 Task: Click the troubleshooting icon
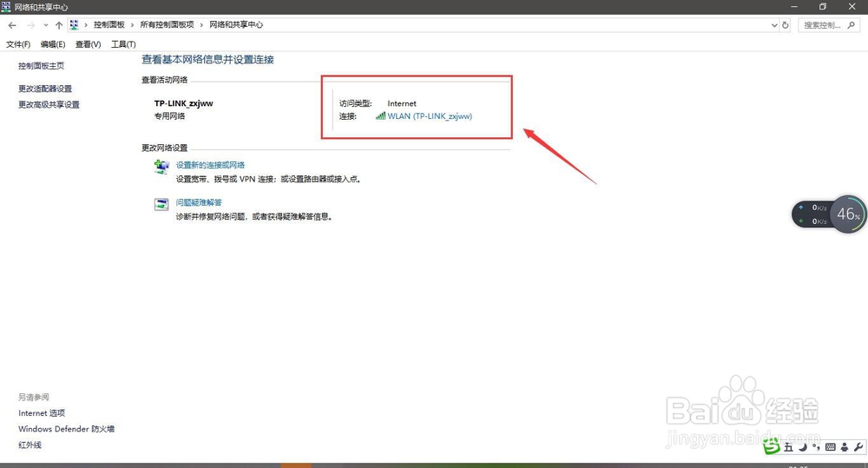[161, 204]
